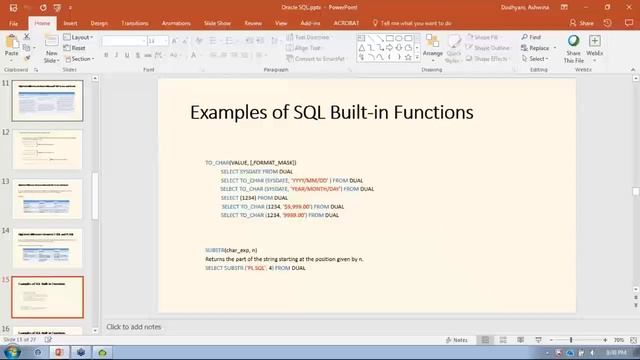The width and height of the screenshot is (640, 360).
Task: Switch to Slide Sorter view icon
Action: click(x=503, y=340)
